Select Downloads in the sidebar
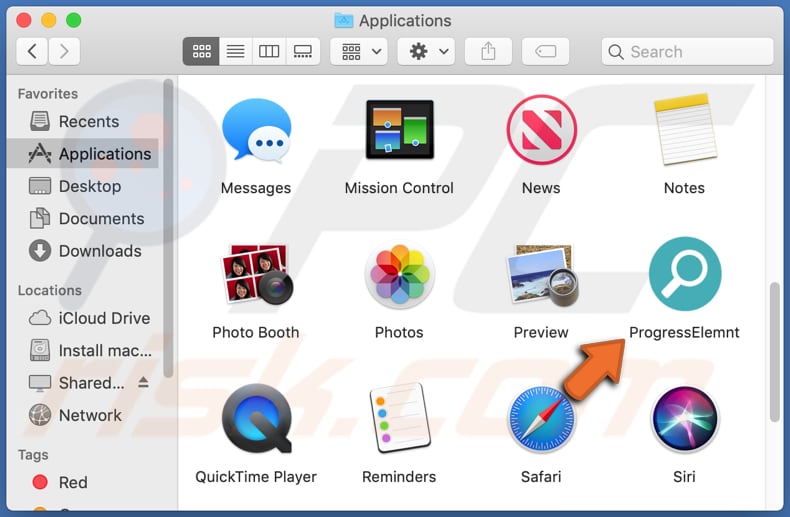790x517 pixels. pyautogui.click(x=83, y=251)
